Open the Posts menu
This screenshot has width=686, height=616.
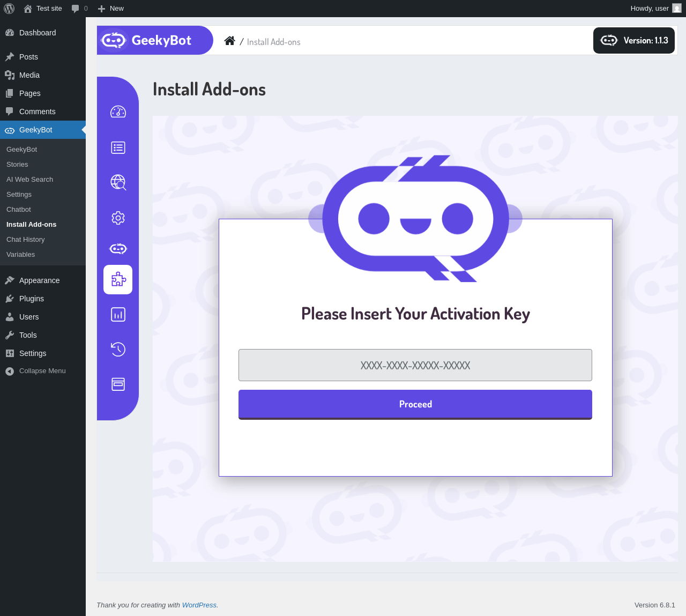43,57
